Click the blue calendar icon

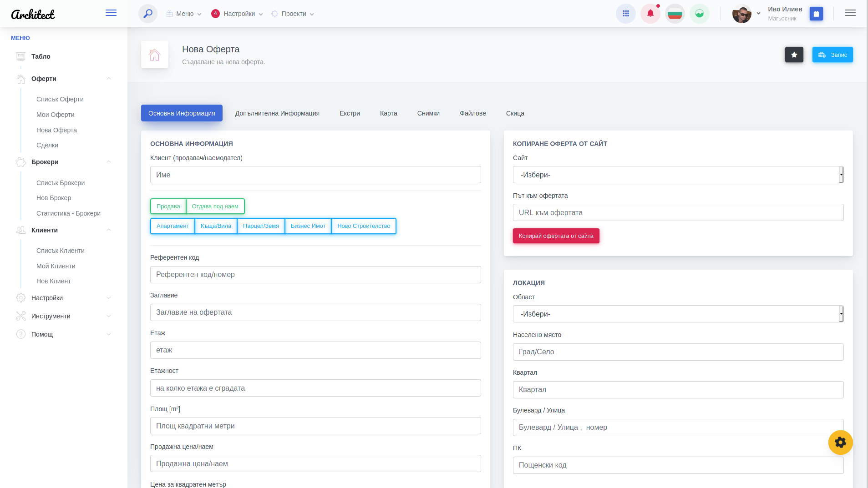click(x=816, y=14)
